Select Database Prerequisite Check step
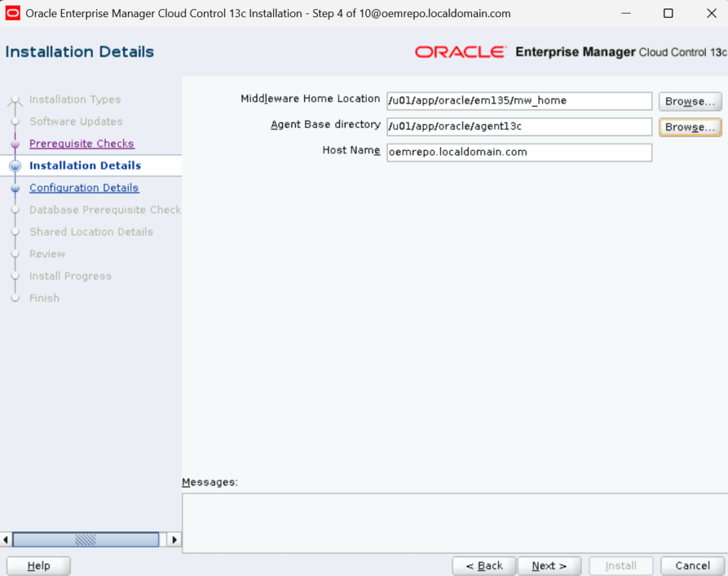 pyautogui.click(x=105, y=210)
